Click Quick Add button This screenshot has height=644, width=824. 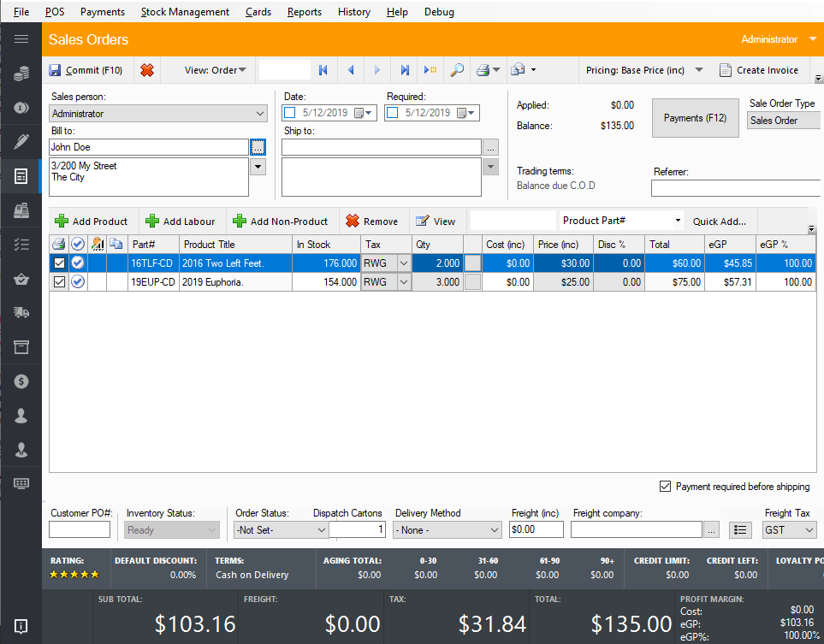tap(720, 222)
